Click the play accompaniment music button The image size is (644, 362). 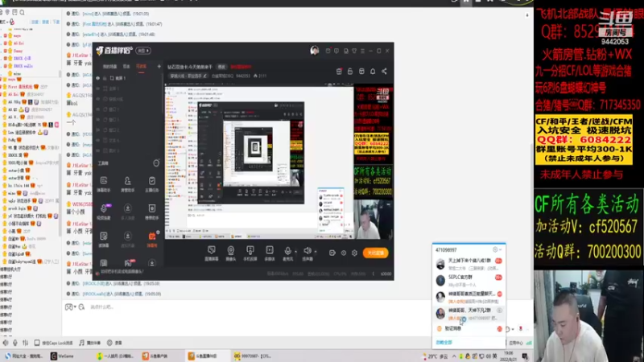90,343
